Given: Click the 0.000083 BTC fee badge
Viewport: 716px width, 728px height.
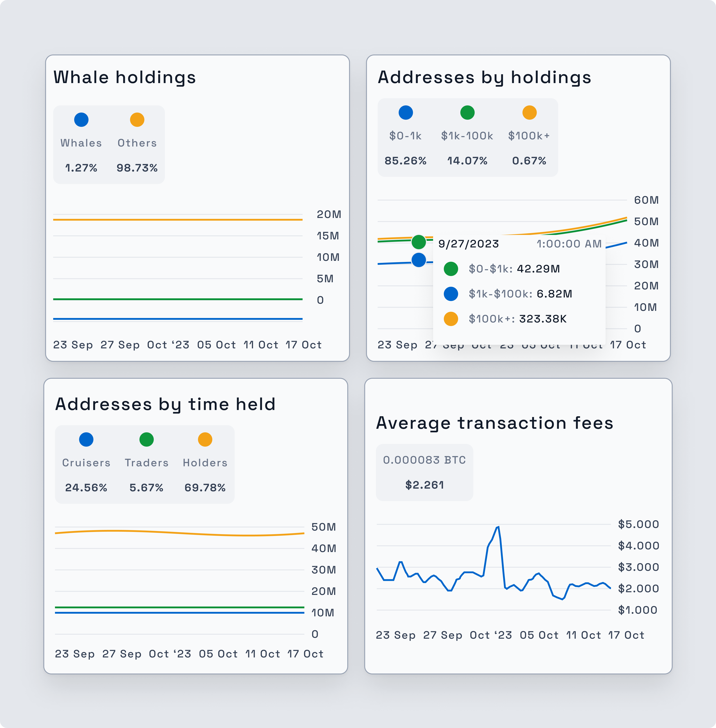Looking at the screenshot, I should point(424,459).
